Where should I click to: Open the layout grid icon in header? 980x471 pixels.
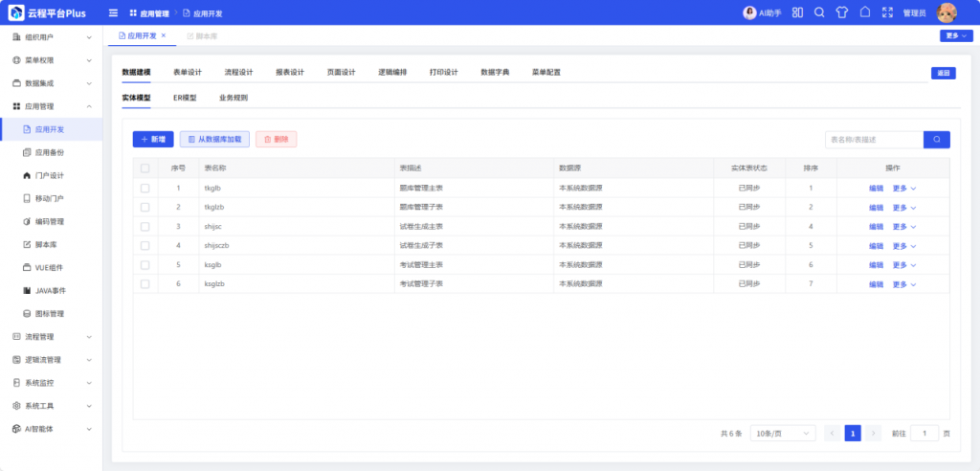pos(797,12)
